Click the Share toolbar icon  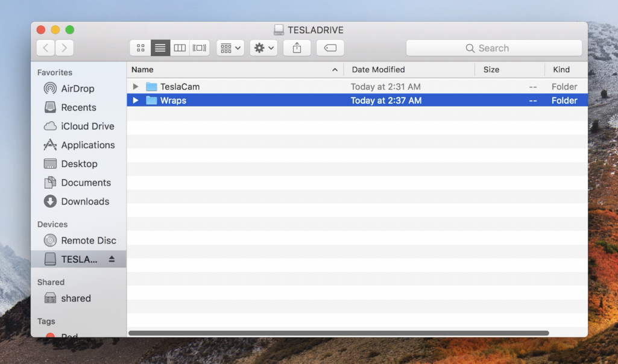(x=297, y=48)
